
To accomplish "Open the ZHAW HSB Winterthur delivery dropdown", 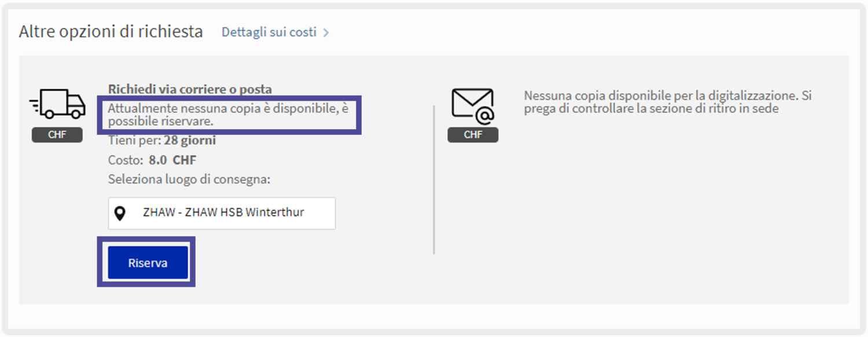I will point(222,213).
